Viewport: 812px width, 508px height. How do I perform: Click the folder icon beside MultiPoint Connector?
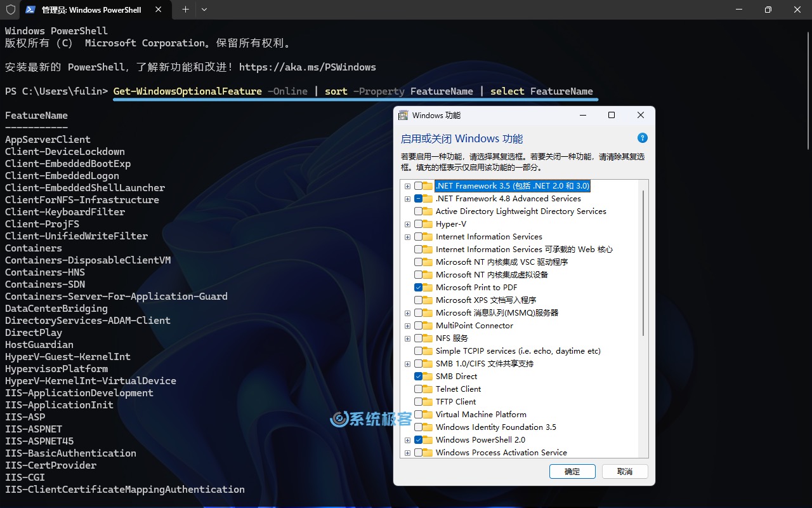click(x=428, y=326)
